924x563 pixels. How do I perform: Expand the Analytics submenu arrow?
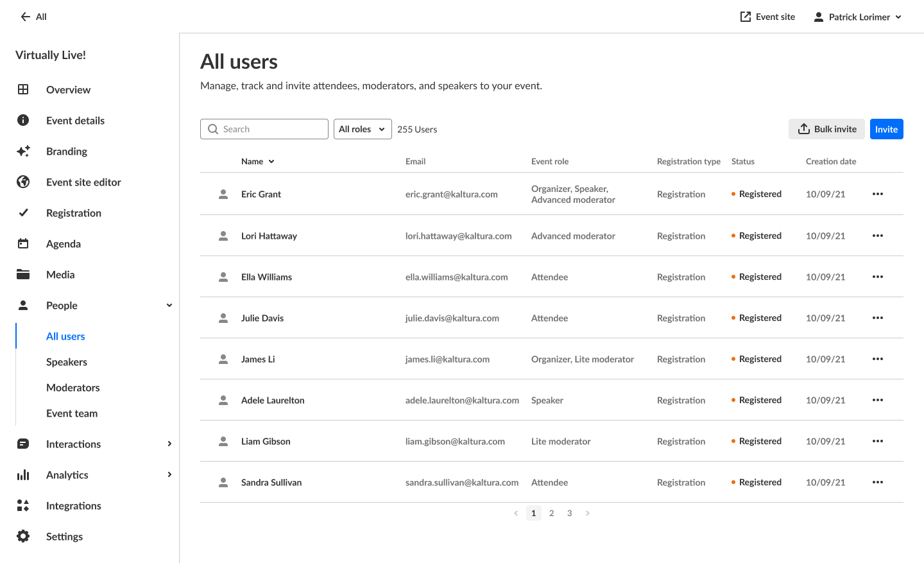click(169, 475)
